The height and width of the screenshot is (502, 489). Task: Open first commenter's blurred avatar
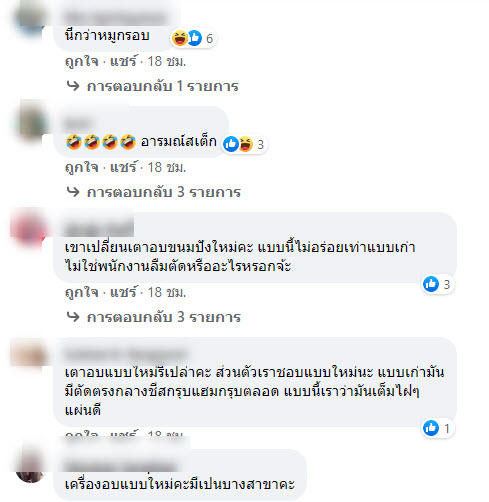click(x=31, y=16)
